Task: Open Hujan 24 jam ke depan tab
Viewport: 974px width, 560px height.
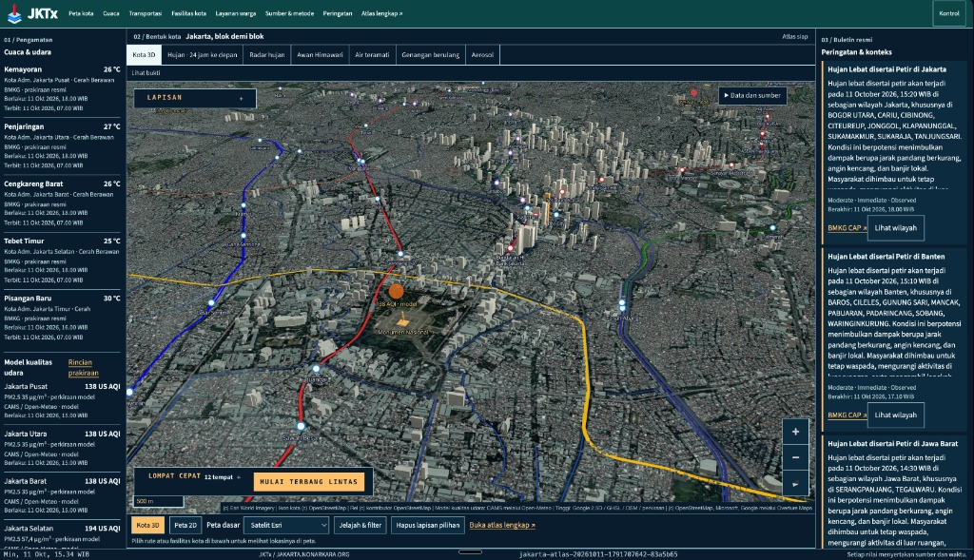Action: pyautogui.click(x=203, y=54)
